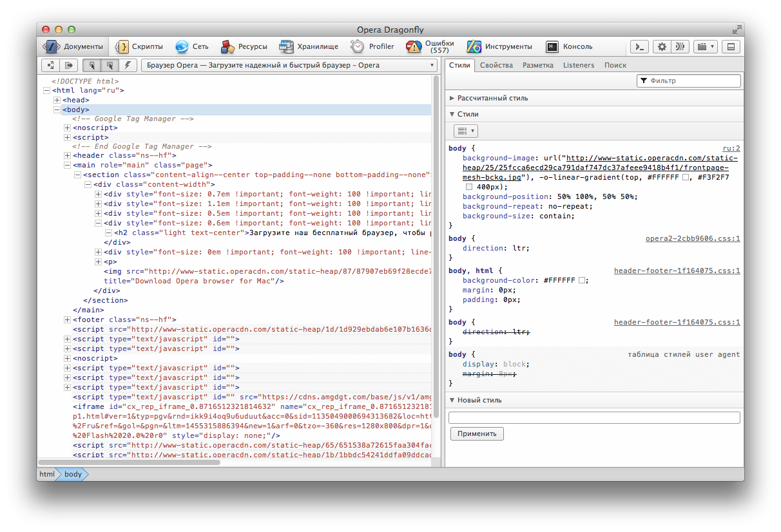Image resolution: width=781 pixels, height=532 pixels.
Task: Toggle select-element-by-click mode button
Action: click(x=92, y=65)
